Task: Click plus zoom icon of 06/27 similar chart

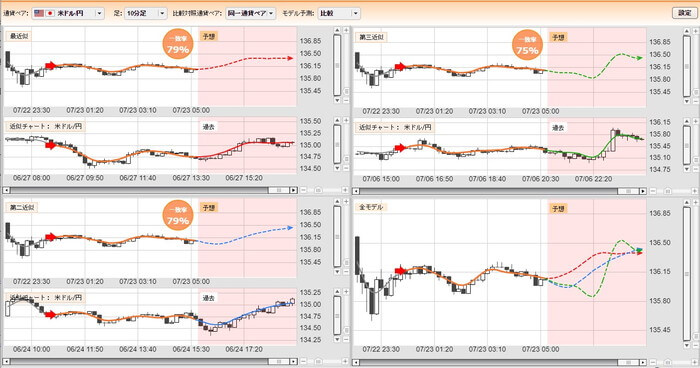Action: [346, 121]
